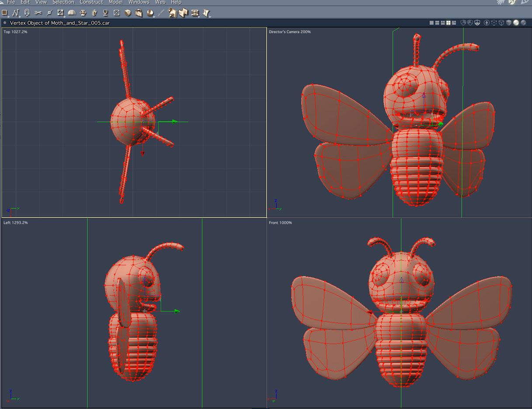Click the circled up-arrow display icon
The image size is (532, 409).
(487, 23)
